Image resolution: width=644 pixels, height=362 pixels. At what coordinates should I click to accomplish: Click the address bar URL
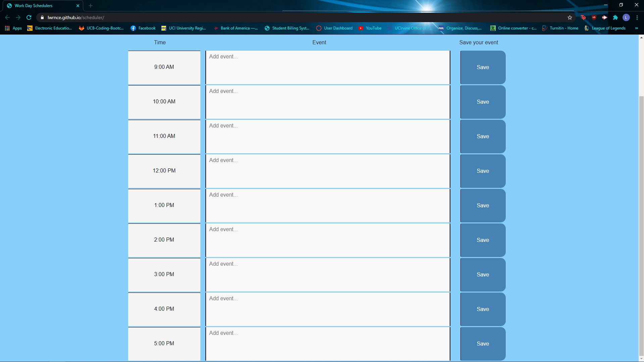click(76, 17)
